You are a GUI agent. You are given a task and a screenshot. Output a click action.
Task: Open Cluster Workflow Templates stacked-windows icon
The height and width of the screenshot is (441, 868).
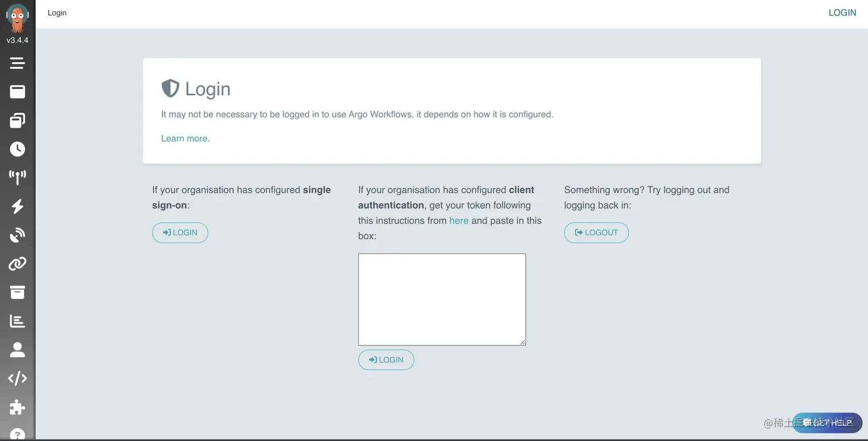17,120
